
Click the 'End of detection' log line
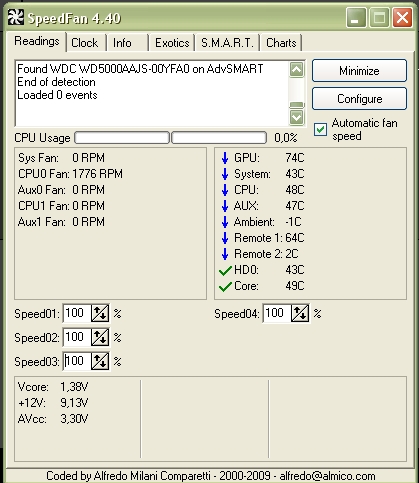click(56, 82)
